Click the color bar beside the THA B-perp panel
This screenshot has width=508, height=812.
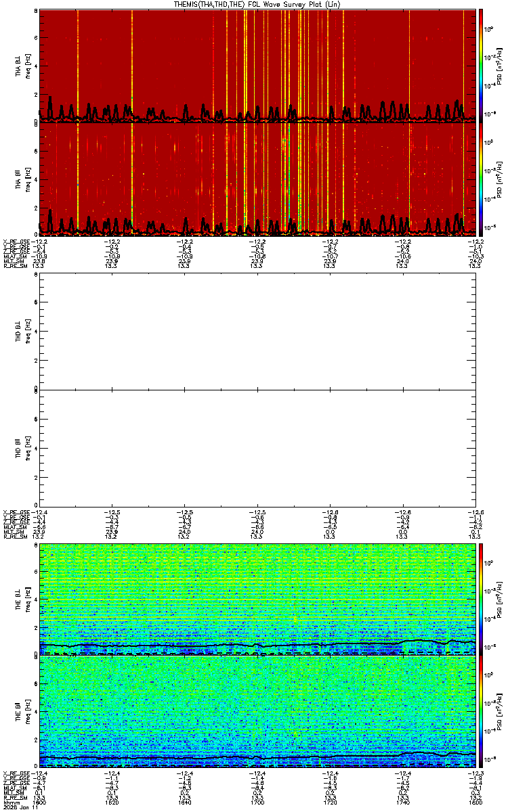coord(482,64)
